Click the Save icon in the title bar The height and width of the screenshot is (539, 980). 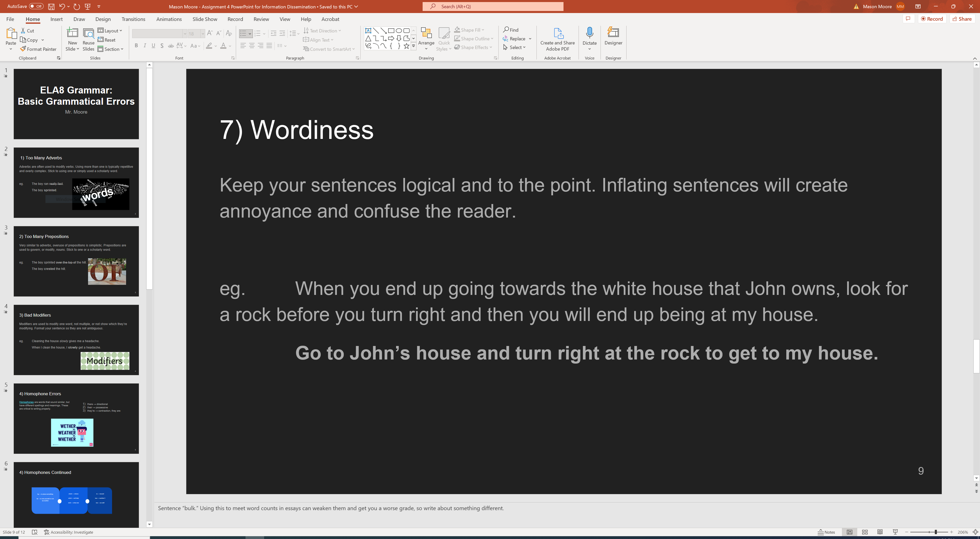[x=51, y=6]
